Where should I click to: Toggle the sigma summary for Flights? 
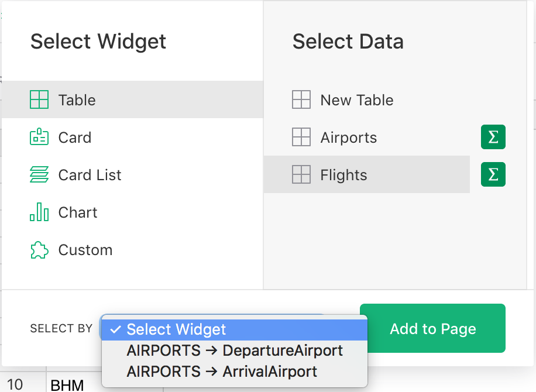[x=493, y=174]
